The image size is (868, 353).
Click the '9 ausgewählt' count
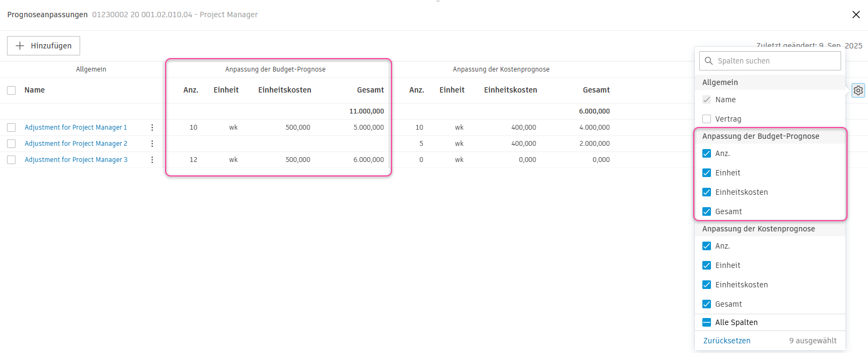[x=813, y=341]
